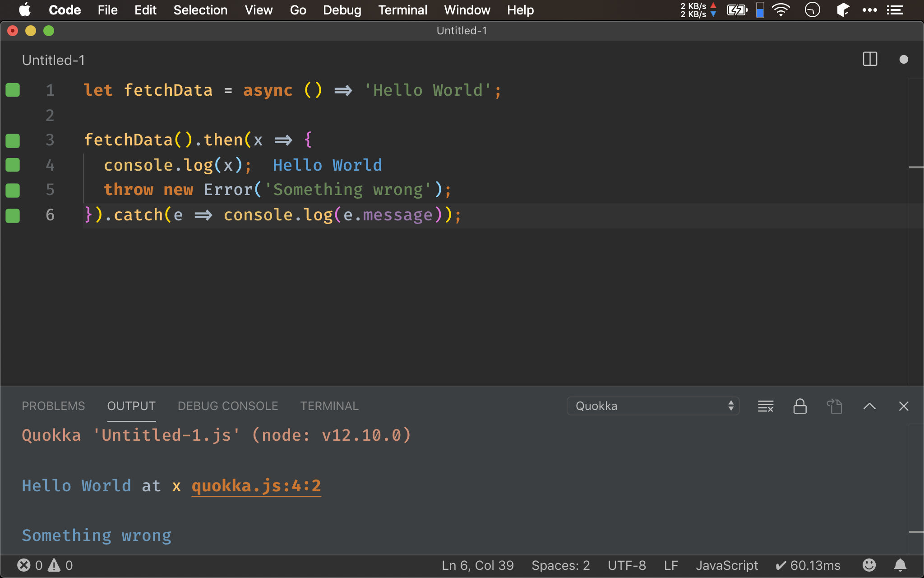Follow the quokka.js:4:2 link
The image size is (924, 578).
[256, 486]
